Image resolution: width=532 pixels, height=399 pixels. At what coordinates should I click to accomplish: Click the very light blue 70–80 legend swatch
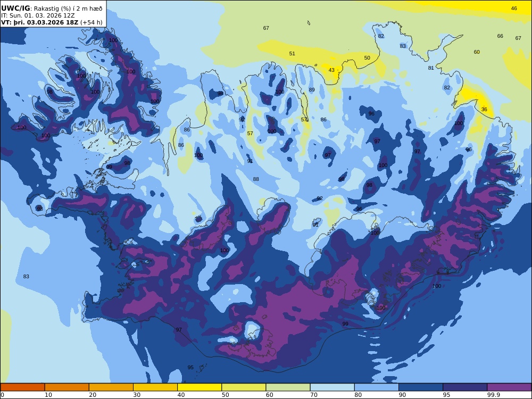pos(332,387)
